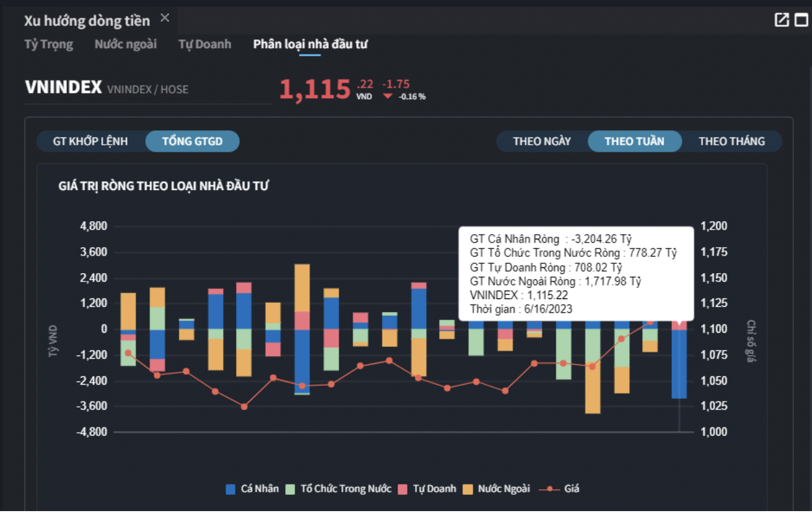
Task: Toggle Cá Nhân series in legend
Action: [252, 489]
